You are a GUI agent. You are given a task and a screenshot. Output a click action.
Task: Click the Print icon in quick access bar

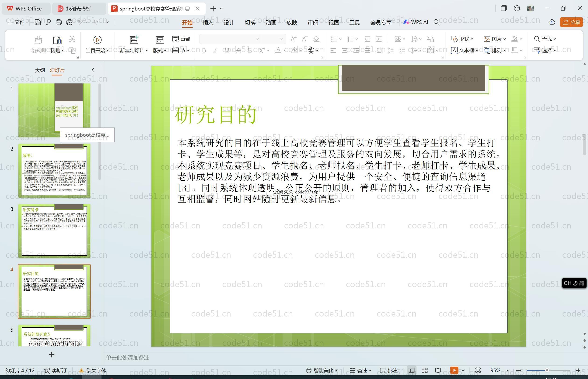click(x=59, y=22)
